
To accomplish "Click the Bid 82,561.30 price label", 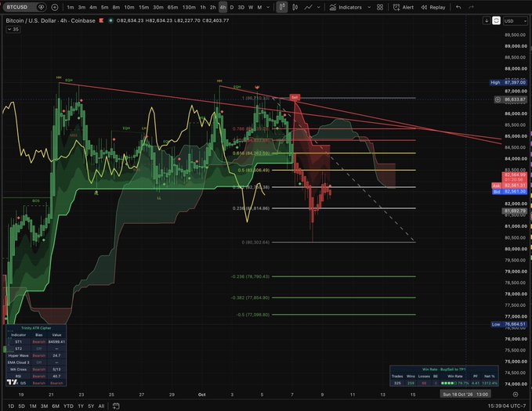I will 509,192.
